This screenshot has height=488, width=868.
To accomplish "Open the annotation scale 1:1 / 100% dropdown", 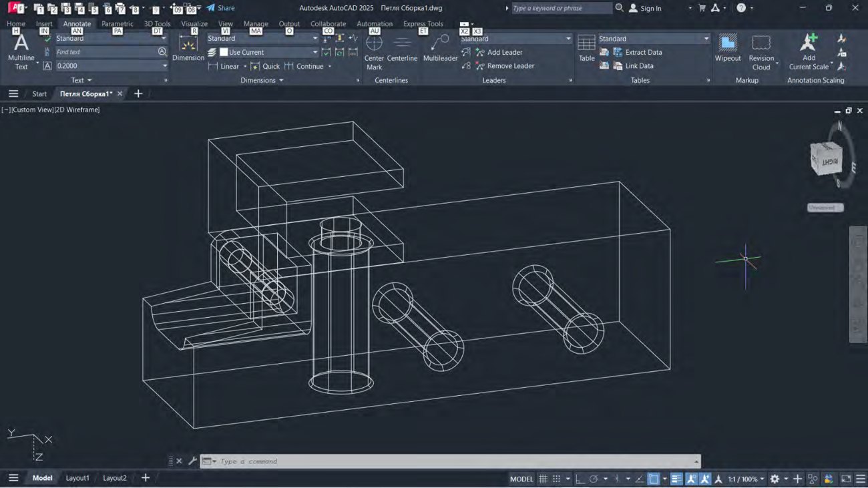I will [x=746, y=479].
